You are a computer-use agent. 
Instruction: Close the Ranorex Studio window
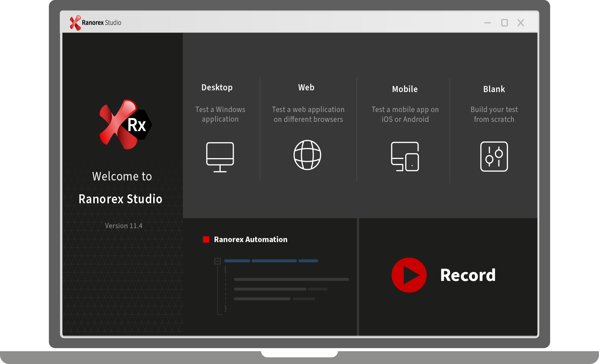(x=521, y=23)
